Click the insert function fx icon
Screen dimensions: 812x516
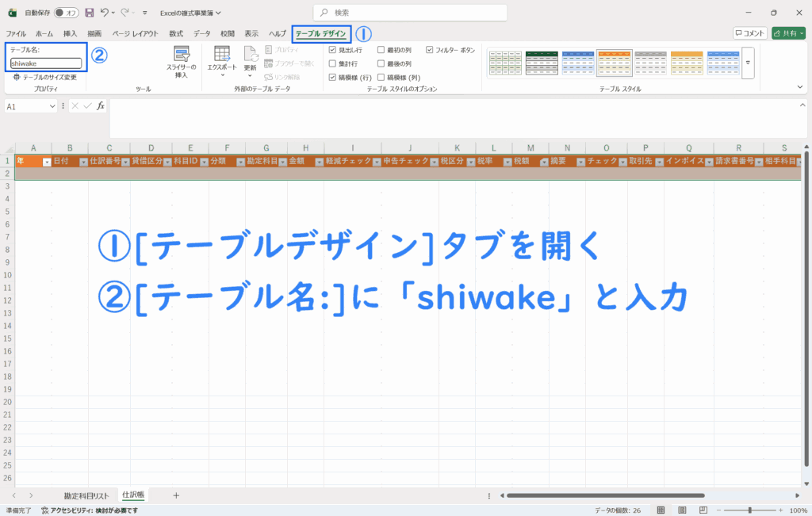[x=101, y=105]
